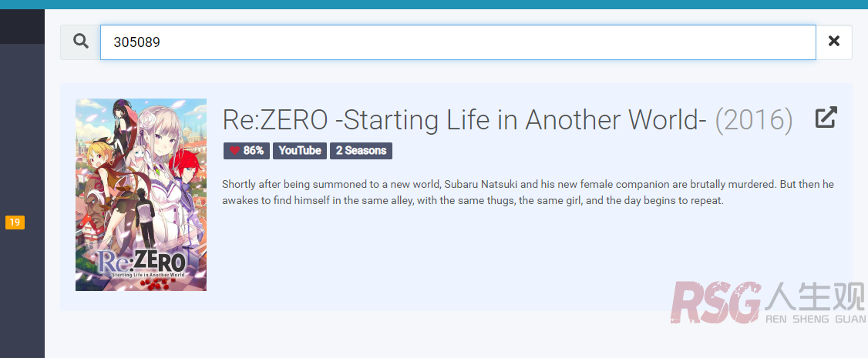Open the Re:ZERO -Starting Life in Another World- title

464,119
